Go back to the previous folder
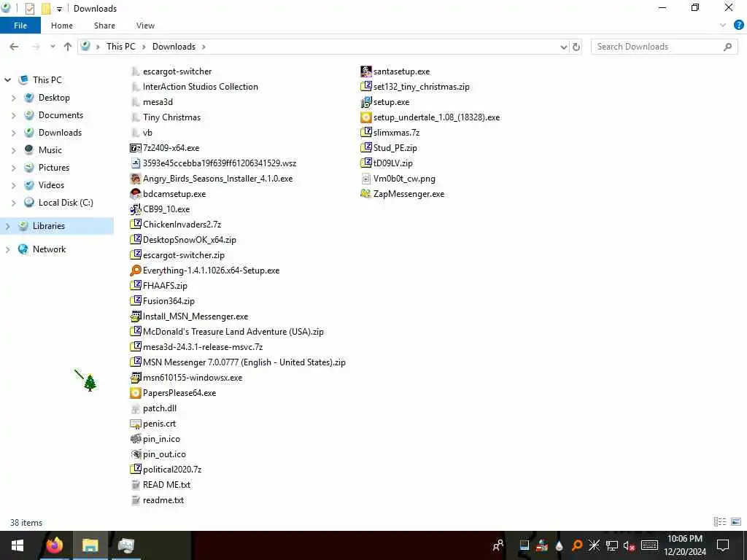 15,47
